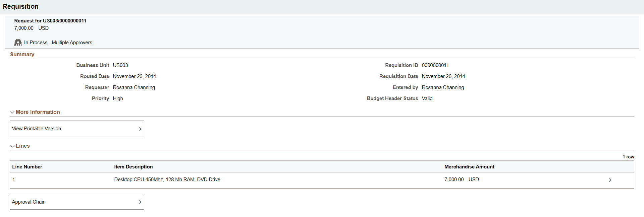Click the Lines section heading
Image resolution: width=644 pixels, height=217 pixels.
pyautogui.click(x=23, y=146)
